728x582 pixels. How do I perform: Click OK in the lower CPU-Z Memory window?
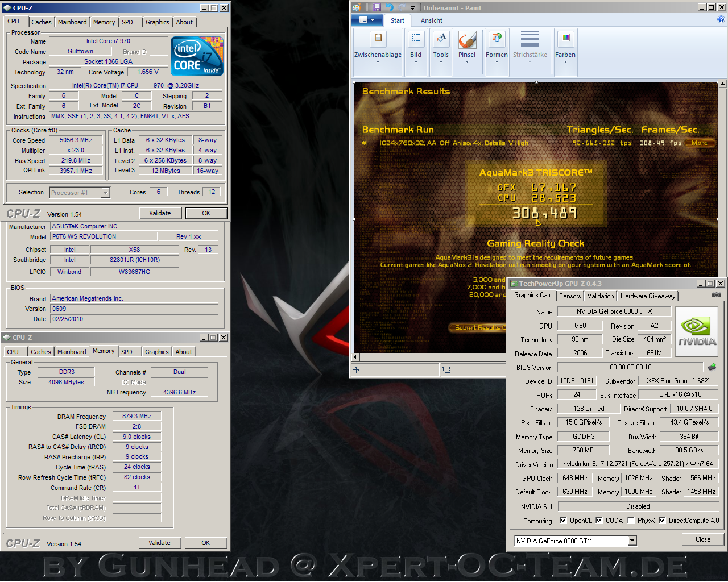tap(206, 543)
